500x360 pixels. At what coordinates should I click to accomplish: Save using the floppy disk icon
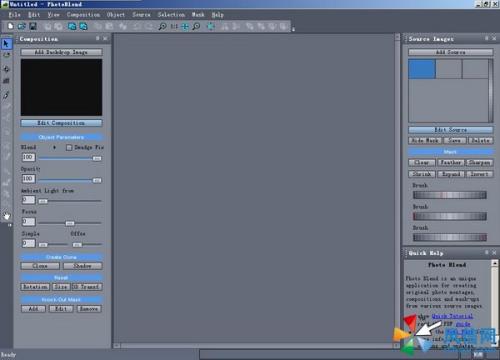coord(33,26)
